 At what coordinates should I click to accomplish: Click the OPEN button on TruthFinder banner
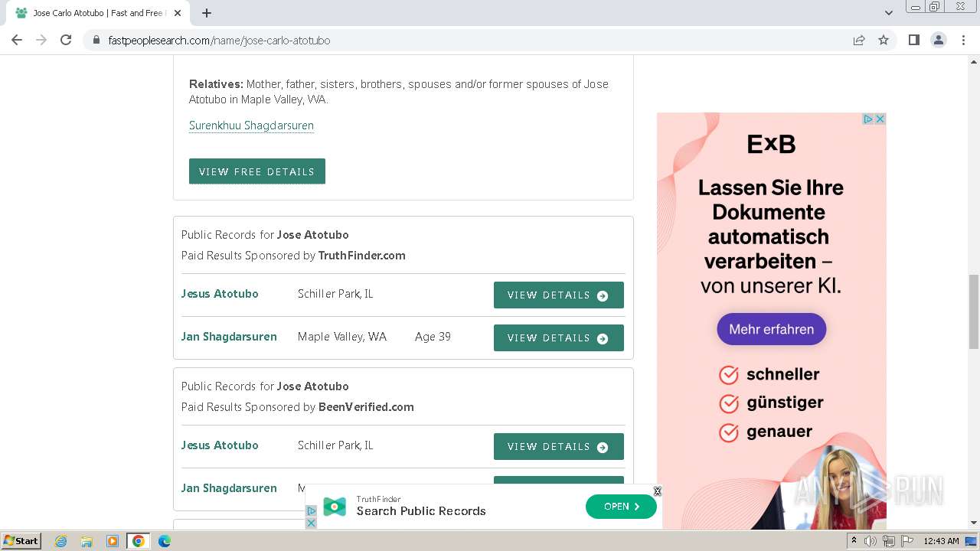(621, 507)
